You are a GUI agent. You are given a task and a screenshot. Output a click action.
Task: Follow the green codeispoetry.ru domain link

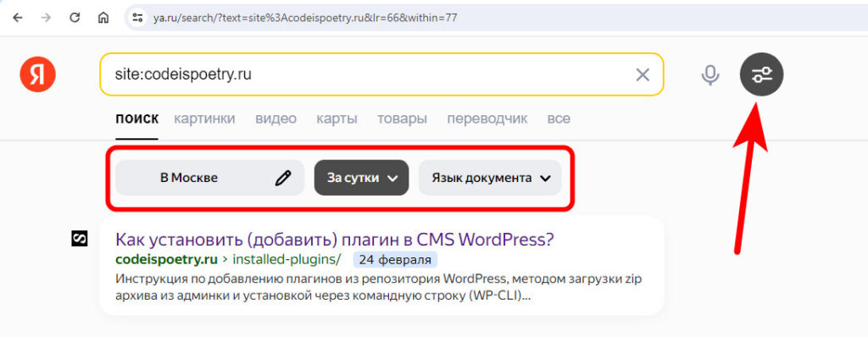(166, 259)
